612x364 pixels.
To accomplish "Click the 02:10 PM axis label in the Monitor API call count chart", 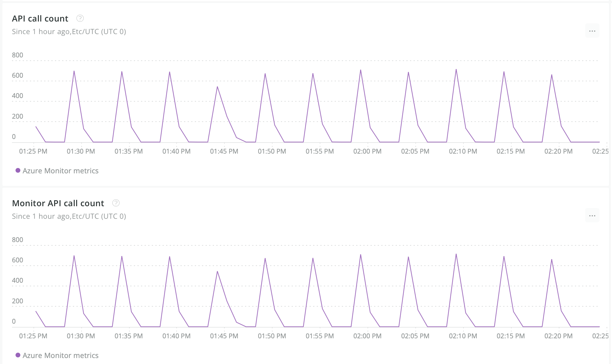I will 463,336.
